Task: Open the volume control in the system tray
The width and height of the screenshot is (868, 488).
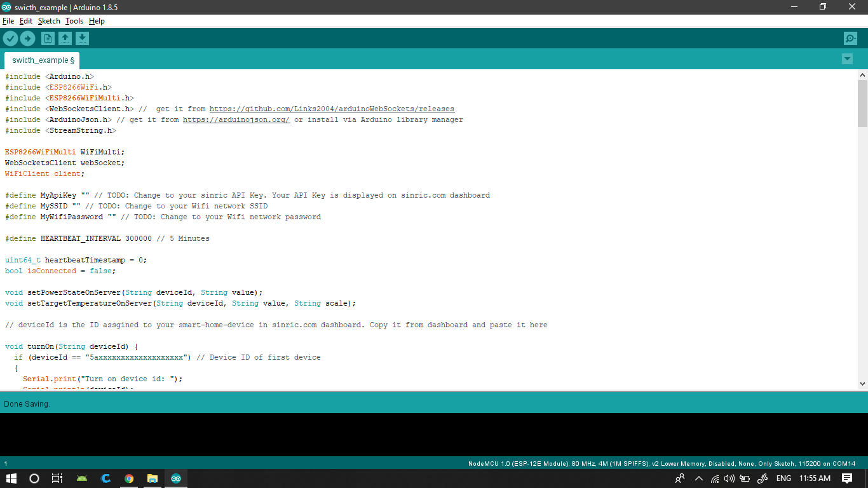Action: tap(729, 478)
